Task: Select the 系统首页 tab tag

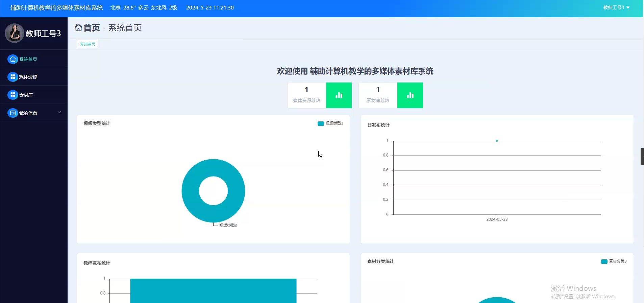Action: coord(88,44)
